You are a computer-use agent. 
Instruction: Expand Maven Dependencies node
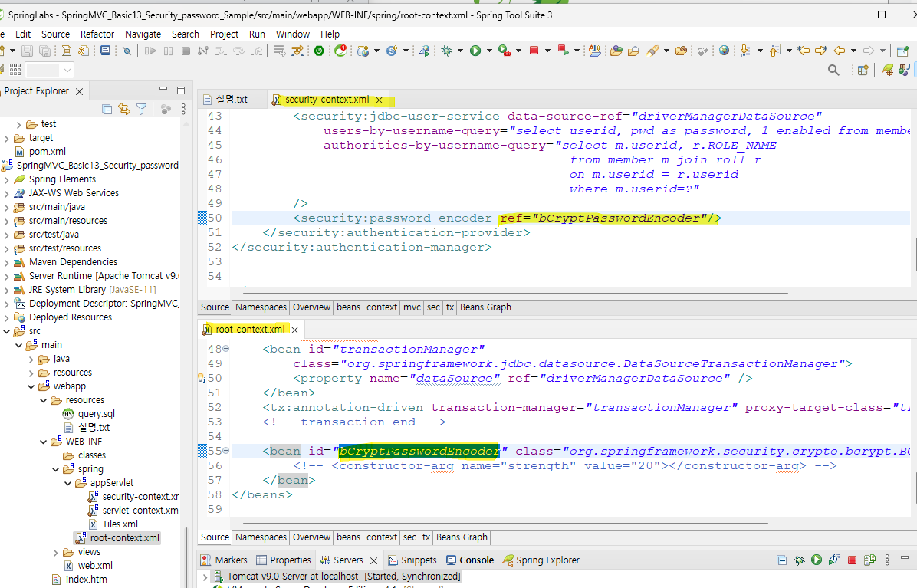click(x=6, y=262)
